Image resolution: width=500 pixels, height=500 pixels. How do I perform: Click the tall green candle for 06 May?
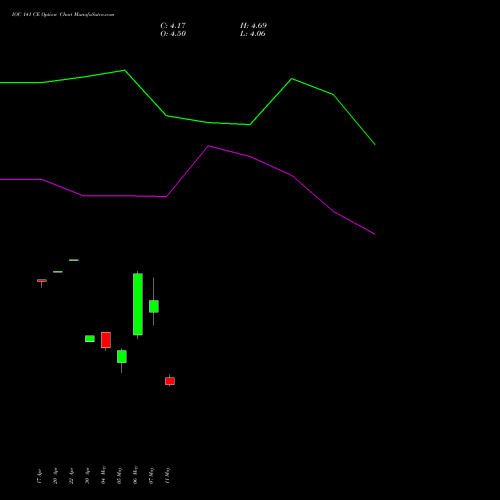coord(138,304)
